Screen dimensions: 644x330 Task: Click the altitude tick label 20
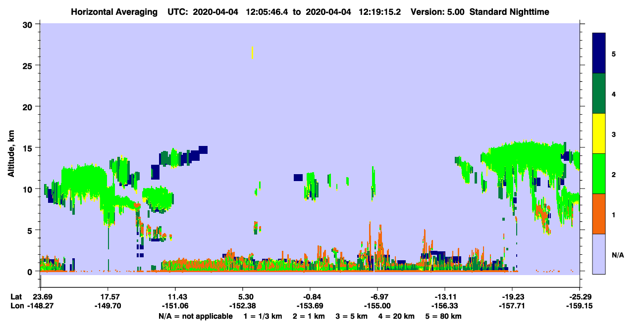(29, 106)
